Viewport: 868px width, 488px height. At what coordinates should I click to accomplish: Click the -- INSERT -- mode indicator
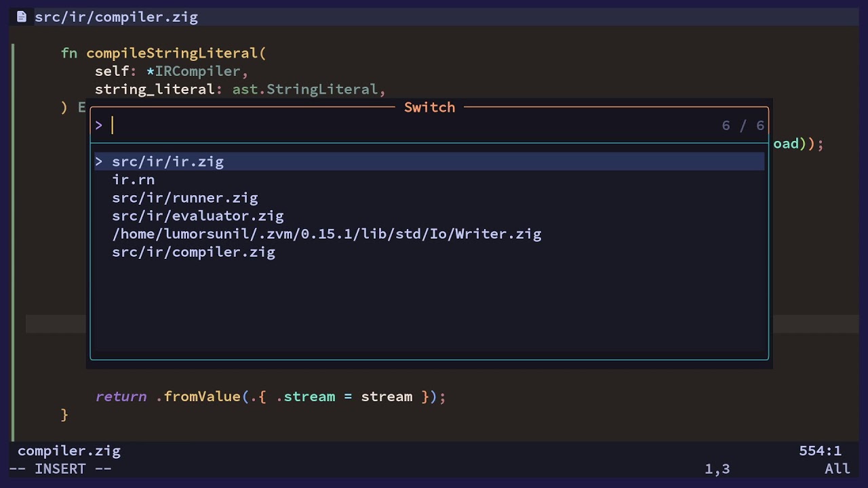click(60, 469)
